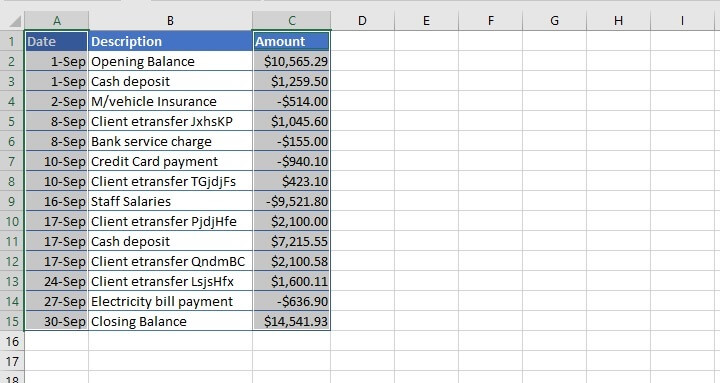Click the Select All corner triangle
This screenshot has height=383, width=720.
coord(15,21)
